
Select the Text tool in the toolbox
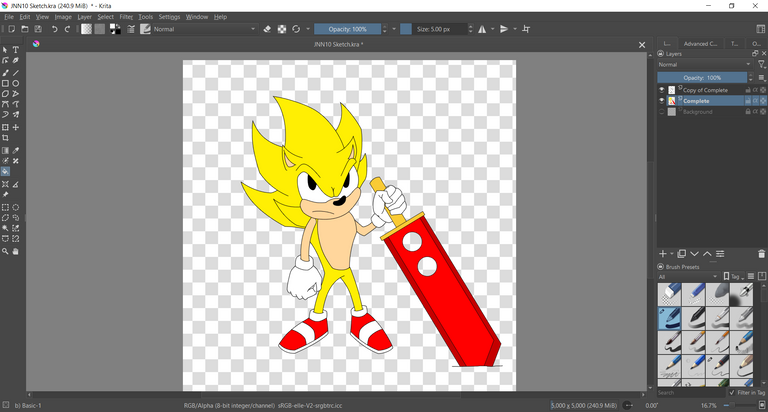point(16,50)
